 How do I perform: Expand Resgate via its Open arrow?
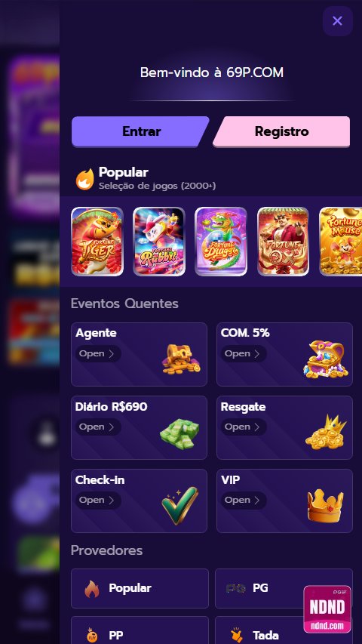click(x=244, y=427)
